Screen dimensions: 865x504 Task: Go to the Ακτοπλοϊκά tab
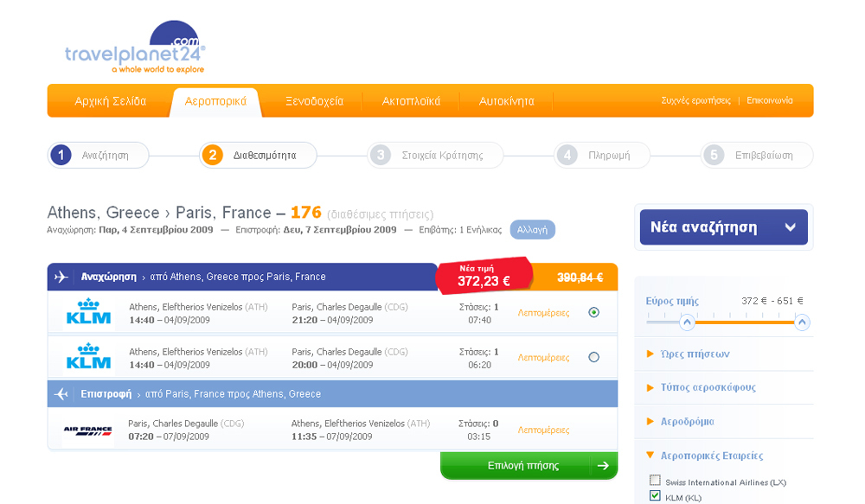point(411,101)
